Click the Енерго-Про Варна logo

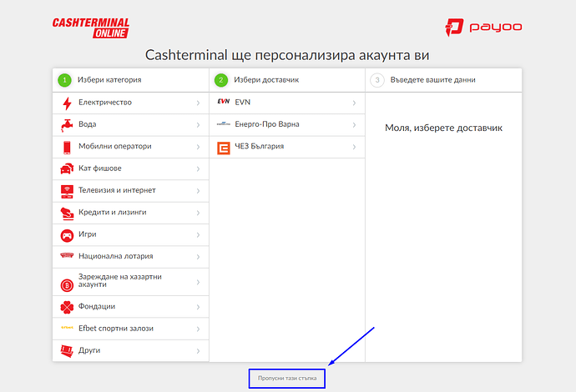224,124
